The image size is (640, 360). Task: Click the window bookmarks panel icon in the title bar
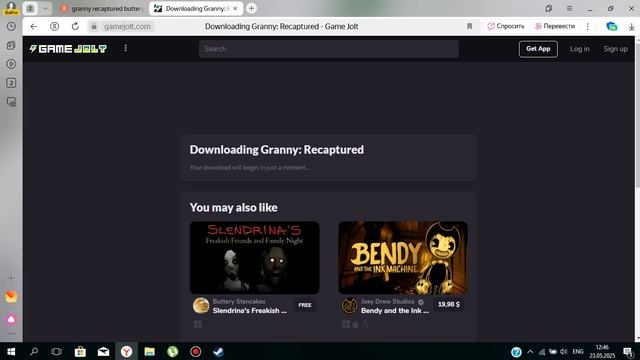[548, 8]
